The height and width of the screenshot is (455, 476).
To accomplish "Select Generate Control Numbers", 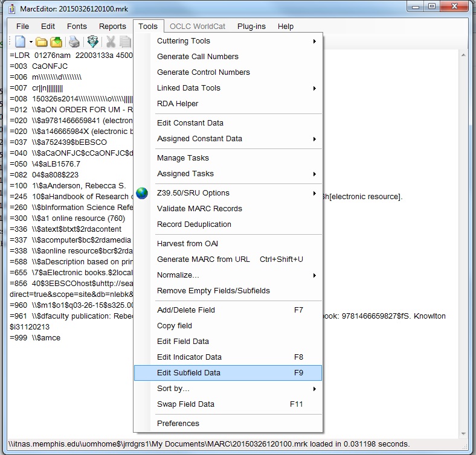I will [x=228, y=72].
